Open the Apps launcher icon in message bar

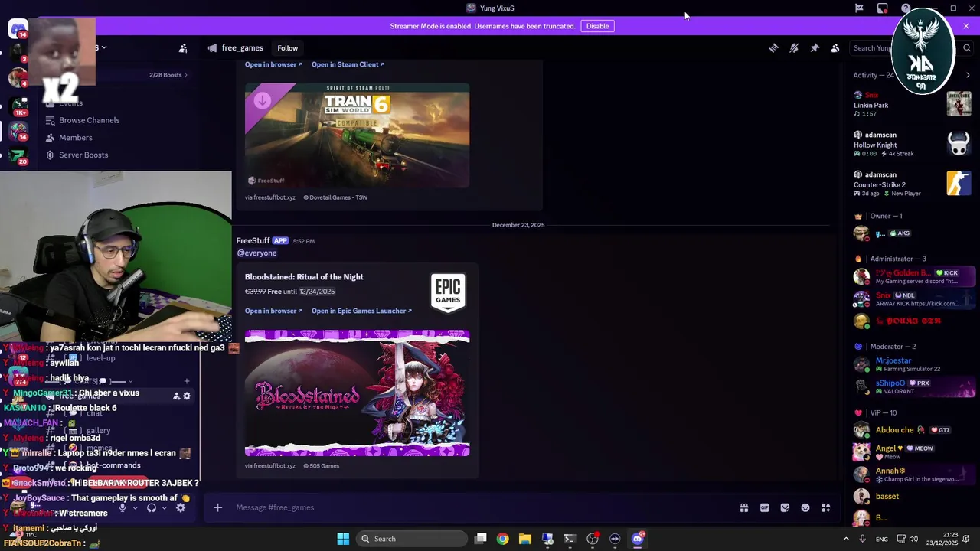click(826, 507)
